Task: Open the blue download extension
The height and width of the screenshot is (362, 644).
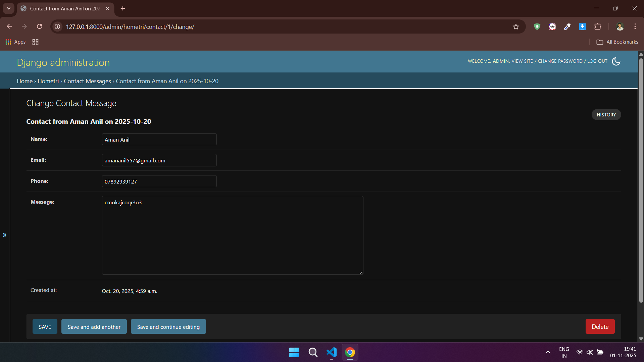Action: 582,27
